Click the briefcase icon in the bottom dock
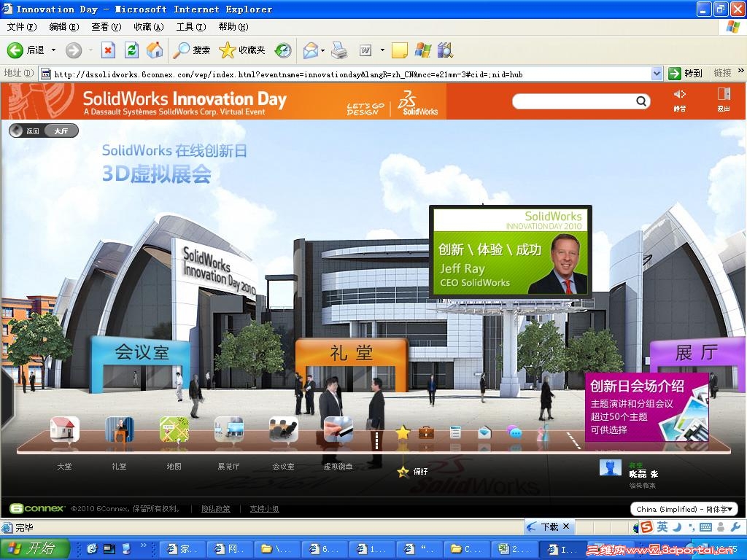 tap(425, 433)
